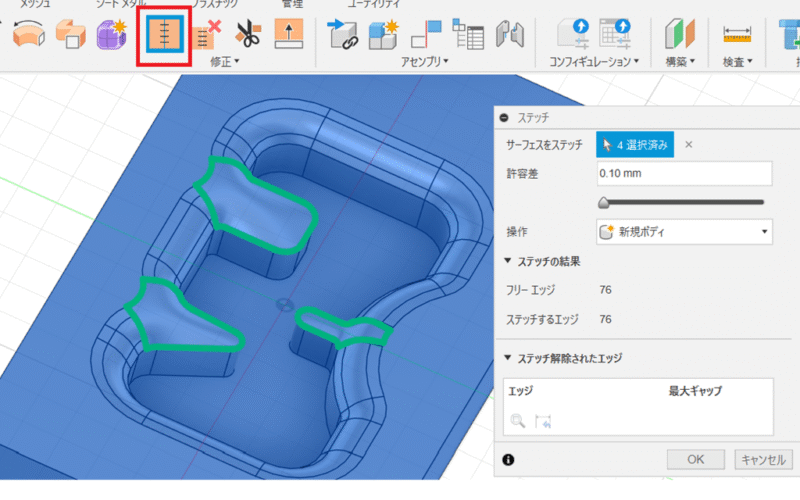
Task: Open the 操作 新規ボディ dropdown
Action: [684, 231]
